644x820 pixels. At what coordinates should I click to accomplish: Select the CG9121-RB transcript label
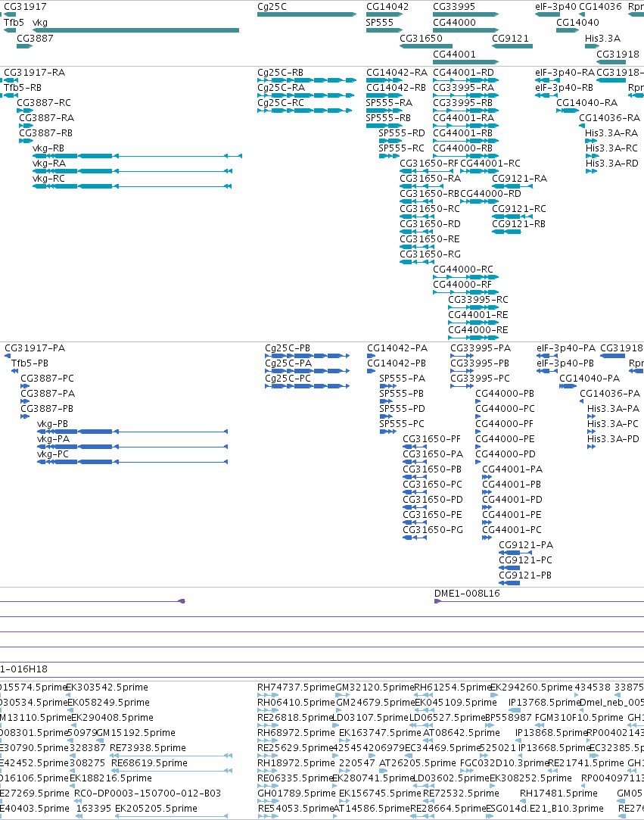pyautogui.click(x=518, y=224)
